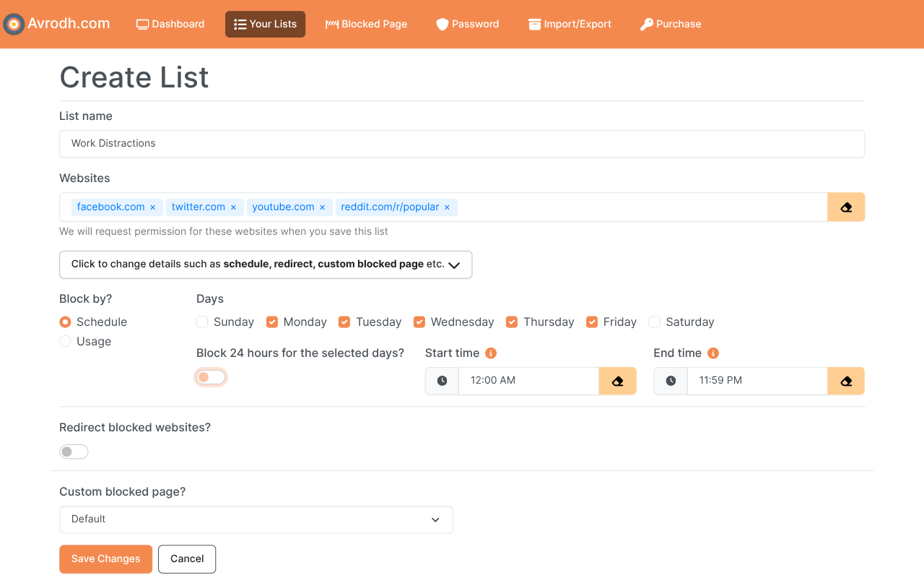Click the Save Changes button
The image size is (924, 578).
coord(105,558)
